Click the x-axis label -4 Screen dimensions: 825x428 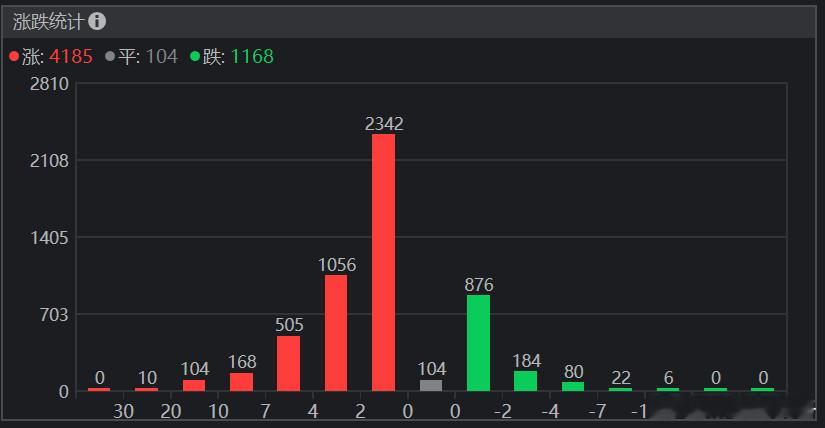coord(550,411)
